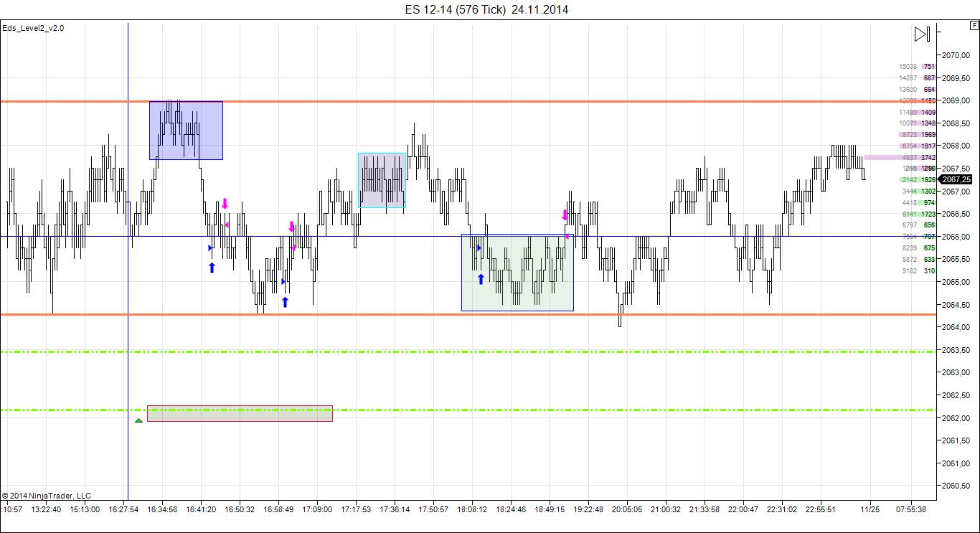980x533 pixels.
Task: Click the 21:33:58 time axis label
Action: 705,509
